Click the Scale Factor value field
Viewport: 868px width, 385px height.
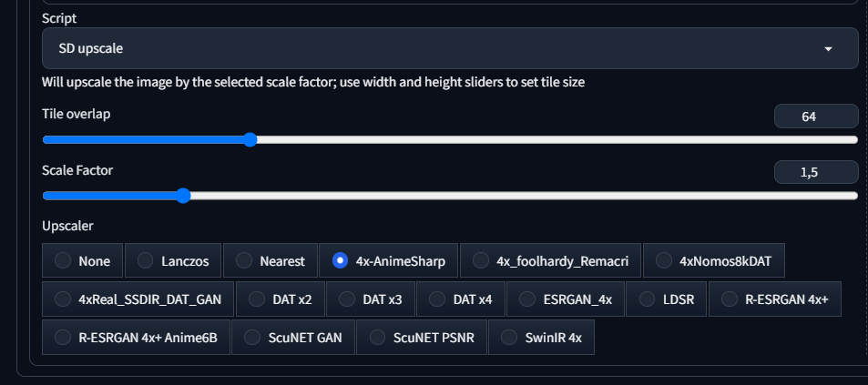click(816, 172)
